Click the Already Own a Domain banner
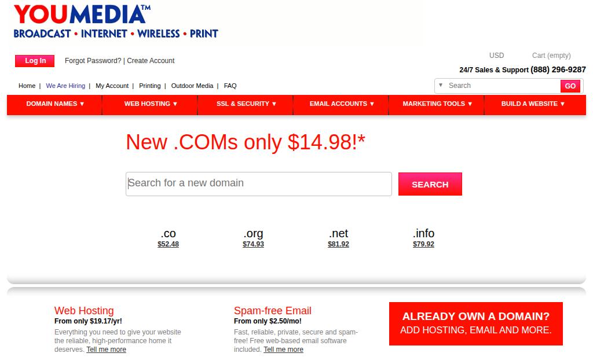The width and height of the screenshot is (593, 364). point(475,323)
